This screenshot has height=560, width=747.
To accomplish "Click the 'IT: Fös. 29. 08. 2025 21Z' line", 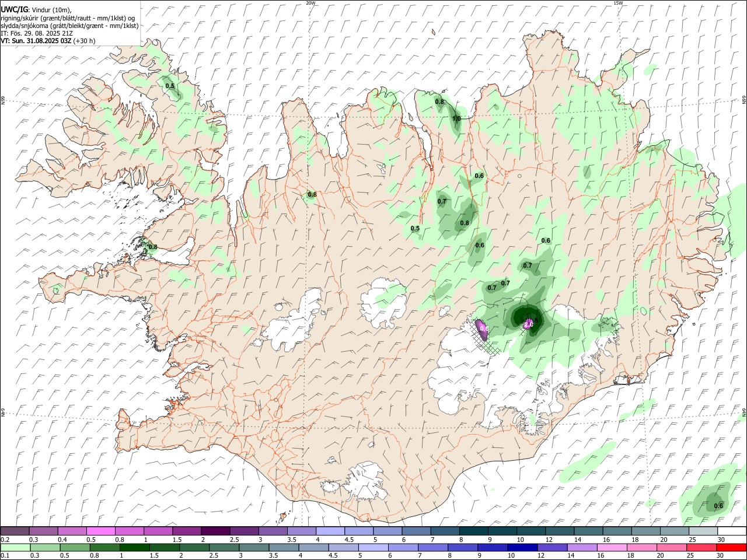I will pyautogui.click(x=36, y=33).
